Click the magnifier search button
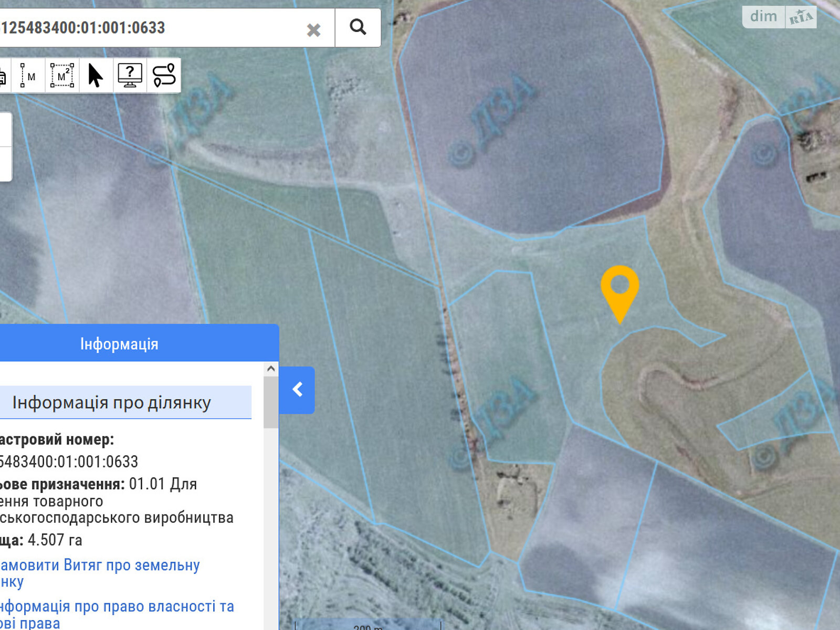Screen dimensions: 840x630 click(358, 27)
